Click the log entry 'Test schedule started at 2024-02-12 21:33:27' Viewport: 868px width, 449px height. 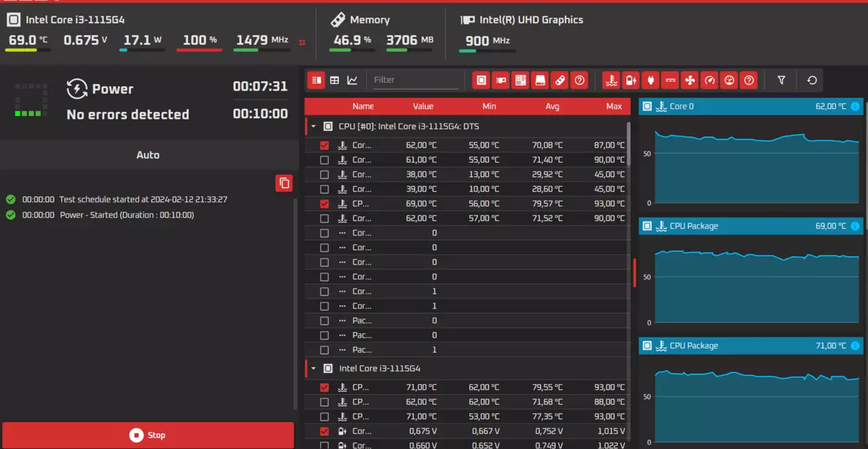(x=143, y=199)
